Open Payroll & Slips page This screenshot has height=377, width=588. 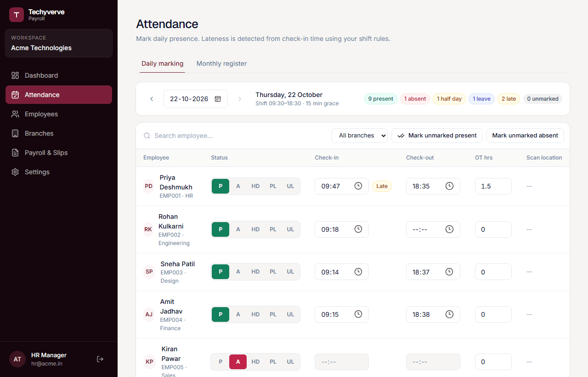[59, 153]
